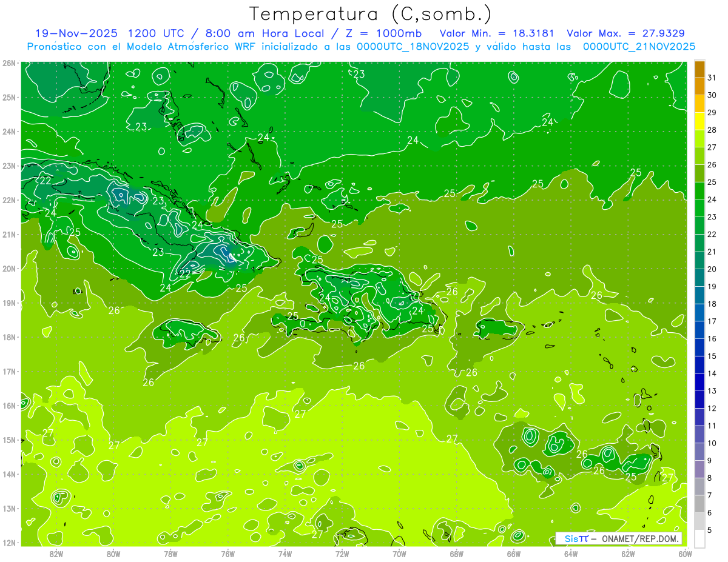The image size is (728, 562).
Task: Click the legend band between 24 and 25
Action: 699,191
